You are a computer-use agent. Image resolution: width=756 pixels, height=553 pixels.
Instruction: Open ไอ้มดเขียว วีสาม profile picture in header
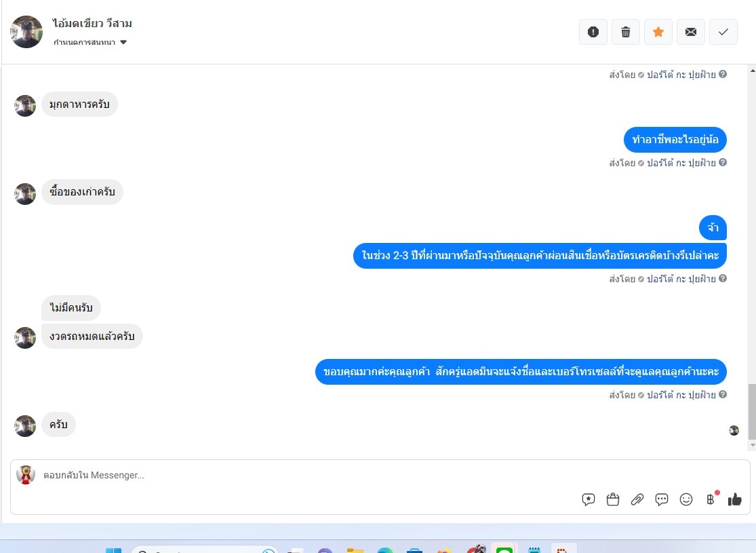26,32
